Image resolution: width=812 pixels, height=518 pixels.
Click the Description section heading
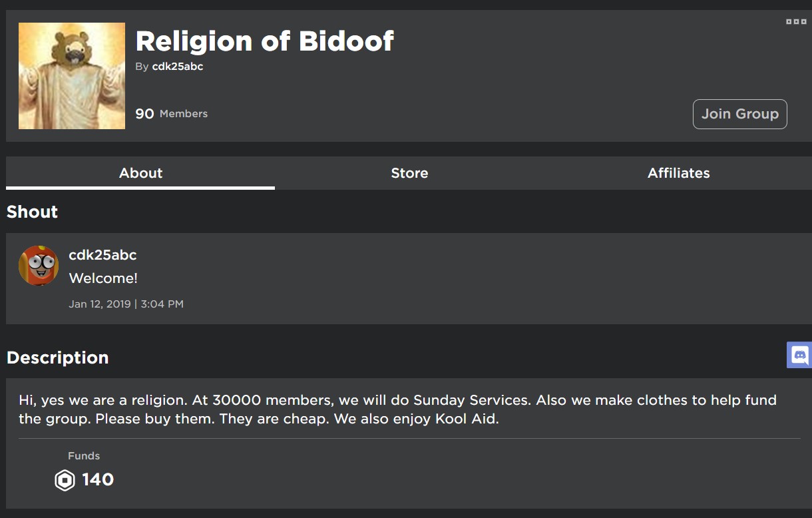(x=57, y=358)
